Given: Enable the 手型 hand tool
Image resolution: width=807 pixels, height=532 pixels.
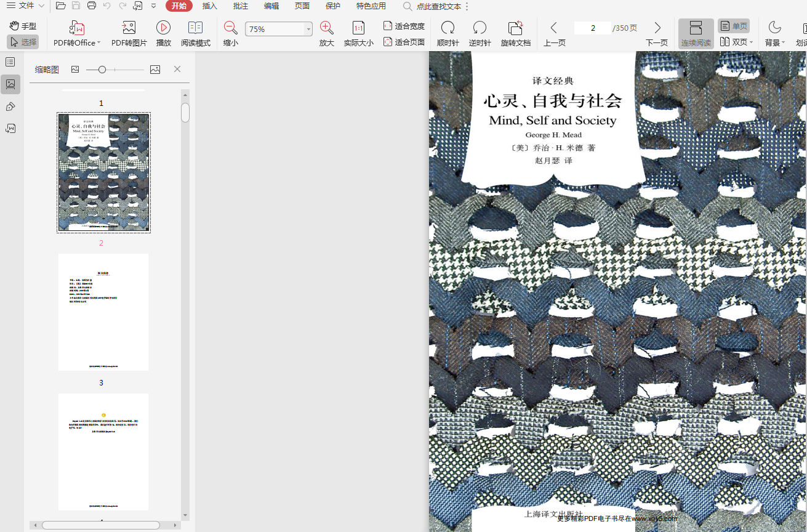Looking at the screenshot, I should point(23,26).
